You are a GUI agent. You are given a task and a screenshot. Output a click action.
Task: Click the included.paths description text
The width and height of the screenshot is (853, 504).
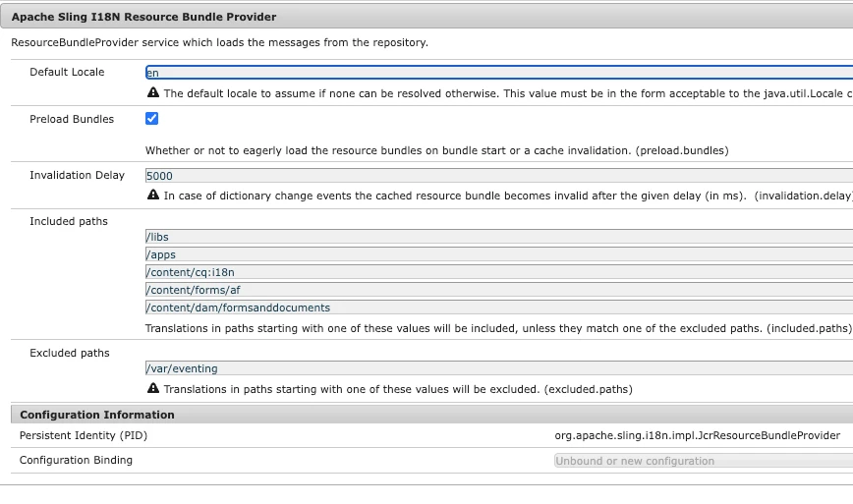498,328
